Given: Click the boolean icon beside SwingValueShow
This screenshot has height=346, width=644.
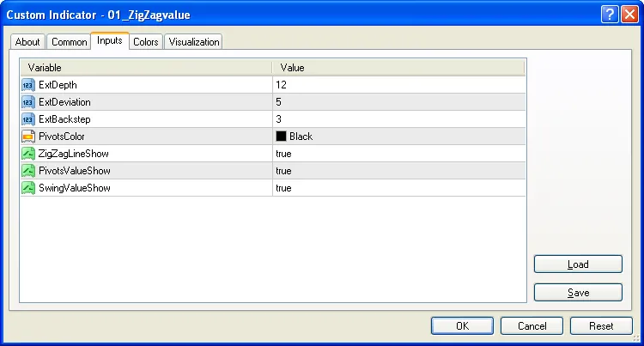Looking at the screenshot, I should click(28, 188).
